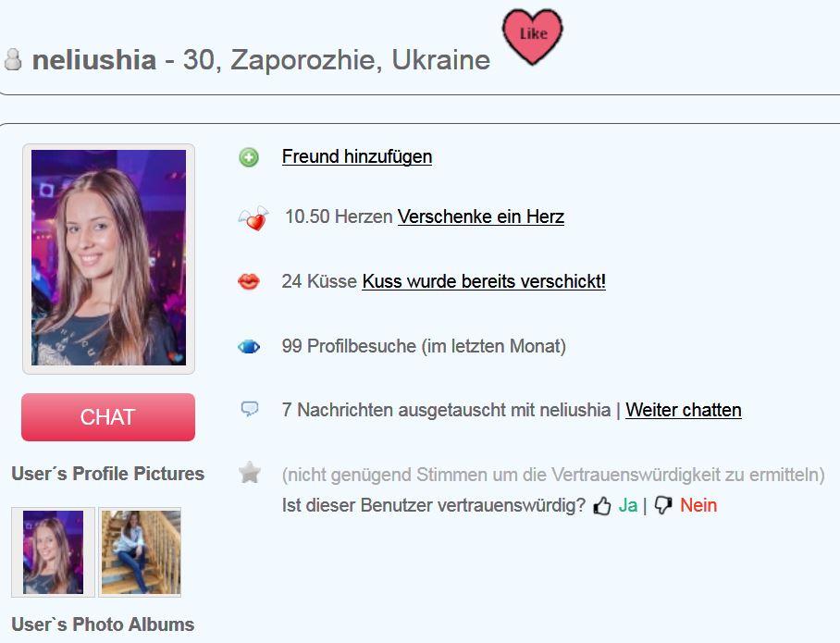Click the pink Like heart icon
The image size is (840, 643).
pyautogui.click(x=533, y=36)
